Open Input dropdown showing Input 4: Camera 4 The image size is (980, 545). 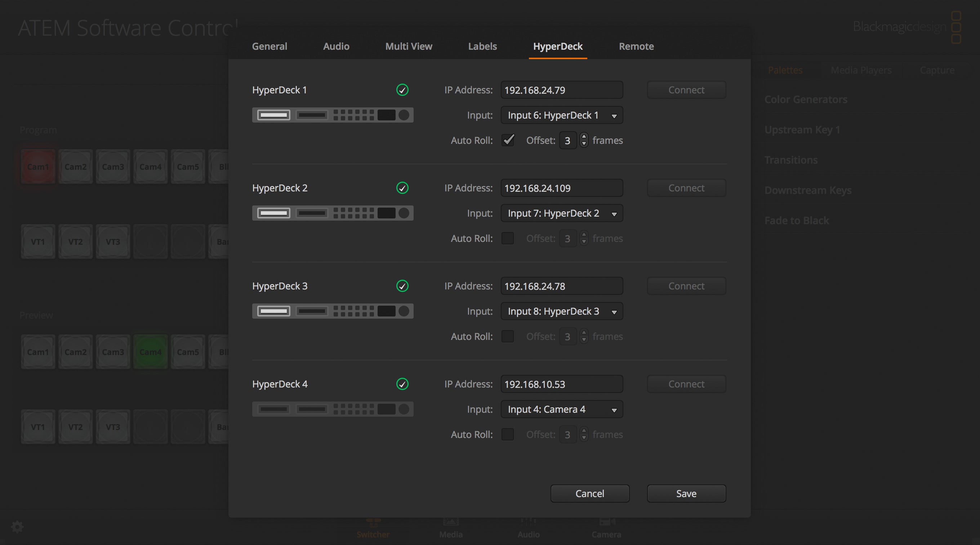tap(562, 409)
